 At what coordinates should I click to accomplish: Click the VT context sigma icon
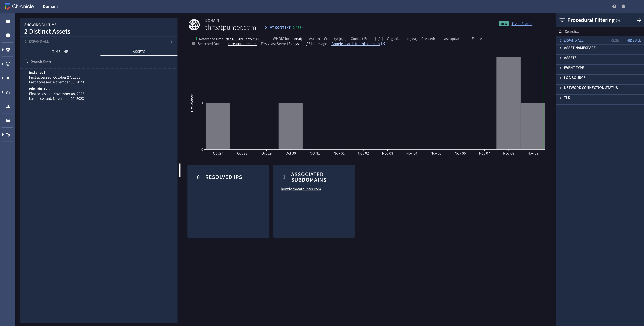(267, 28)
